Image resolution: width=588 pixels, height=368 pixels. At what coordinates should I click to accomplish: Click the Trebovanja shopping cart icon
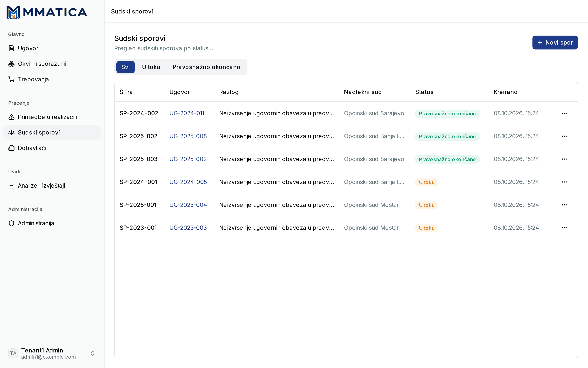point(11,79)
